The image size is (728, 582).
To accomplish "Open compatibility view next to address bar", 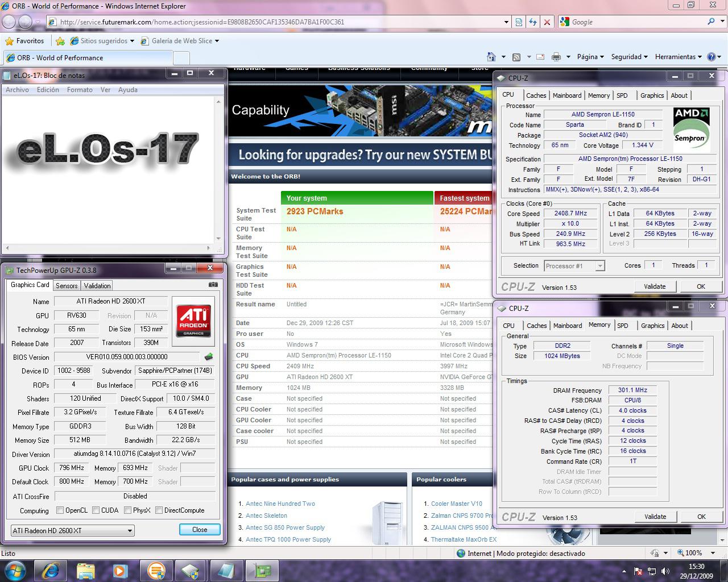I will coord(519,22).
